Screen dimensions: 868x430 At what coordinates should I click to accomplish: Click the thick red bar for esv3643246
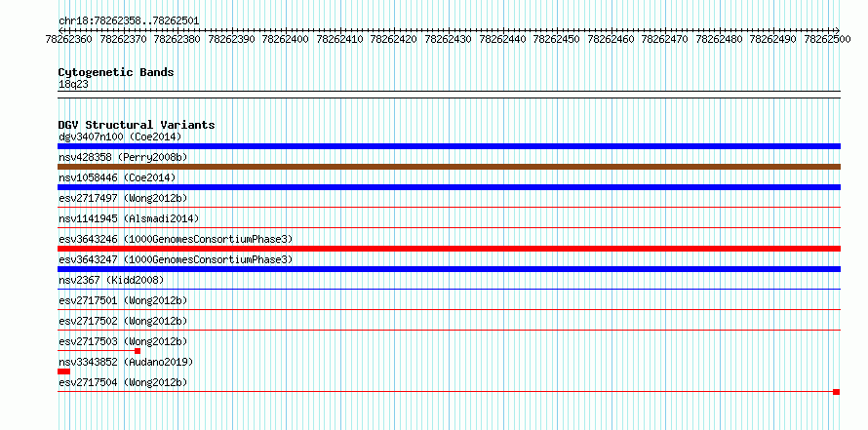(x=449, y=249)
